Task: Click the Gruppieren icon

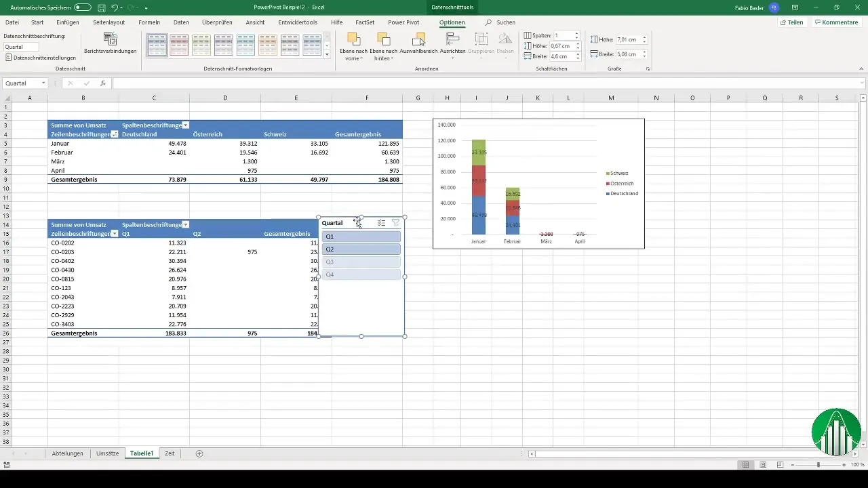Action: 481,40
